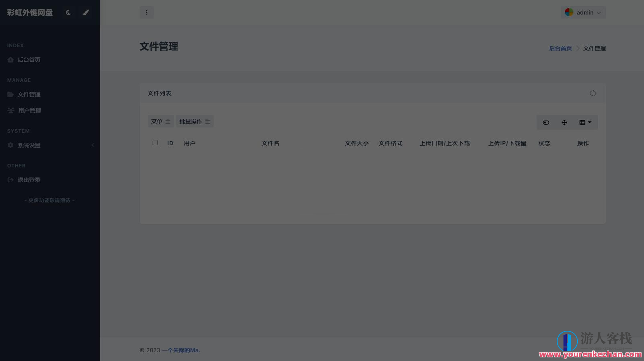Click the 文件管理 breadcrumb text
This screenshot has height=361, width=644.
click(x=594, y=48)
